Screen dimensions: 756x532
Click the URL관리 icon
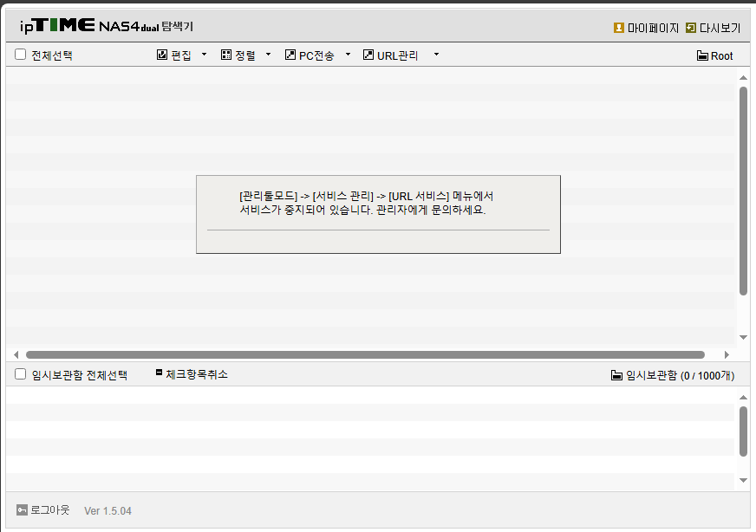pos(368,55)
